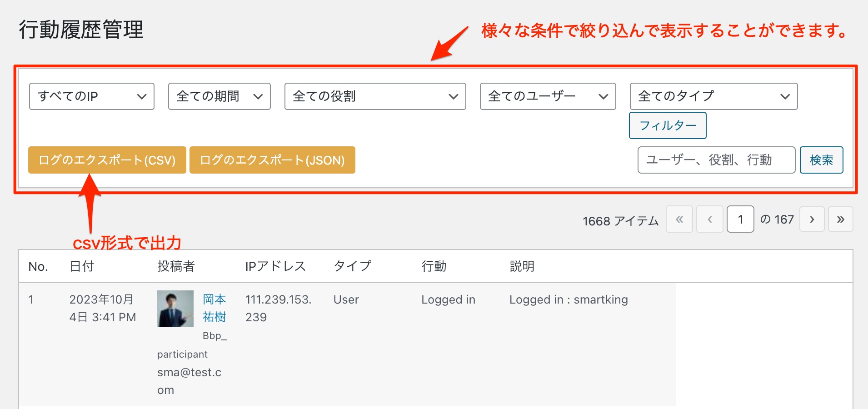
Task: Click the フィルター button
Action: (x=667, y=125)
